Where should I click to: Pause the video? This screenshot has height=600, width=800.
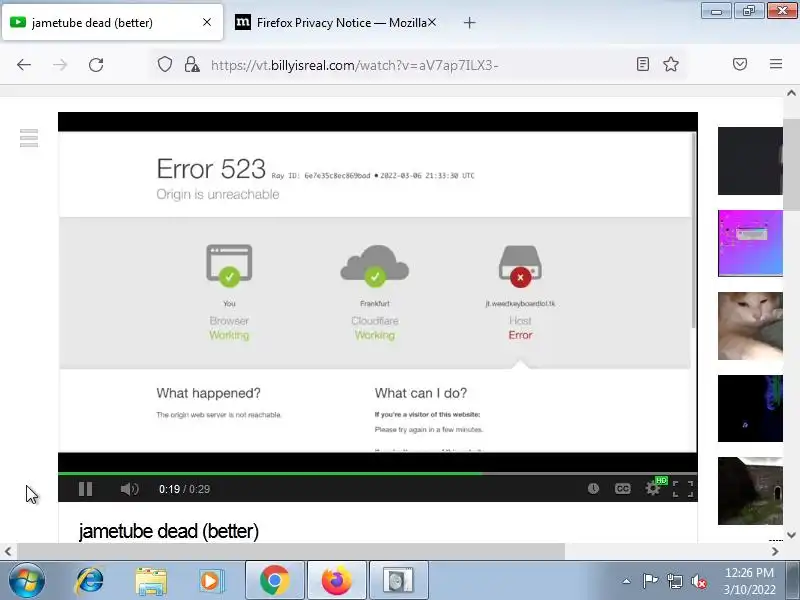click(x=86, y=489)
